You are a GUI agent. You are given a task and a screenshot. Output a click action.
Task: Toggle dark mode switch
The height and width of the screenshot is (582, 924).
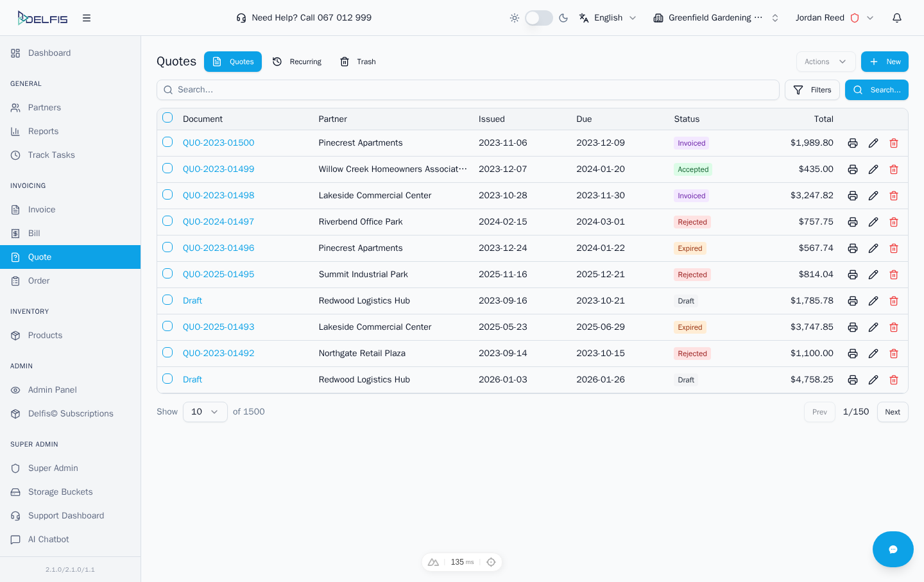[x=538, y=18]
